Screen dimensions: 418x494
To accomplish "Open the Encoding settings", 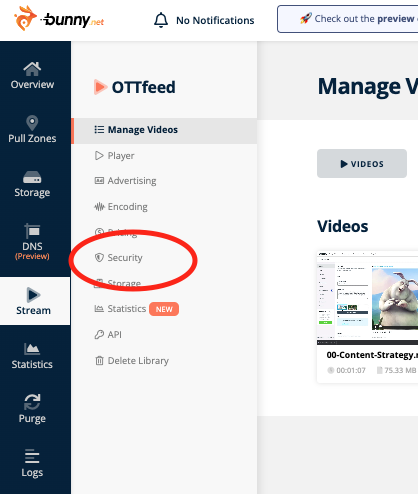I will pyautogui.click(x=121, y=207).
